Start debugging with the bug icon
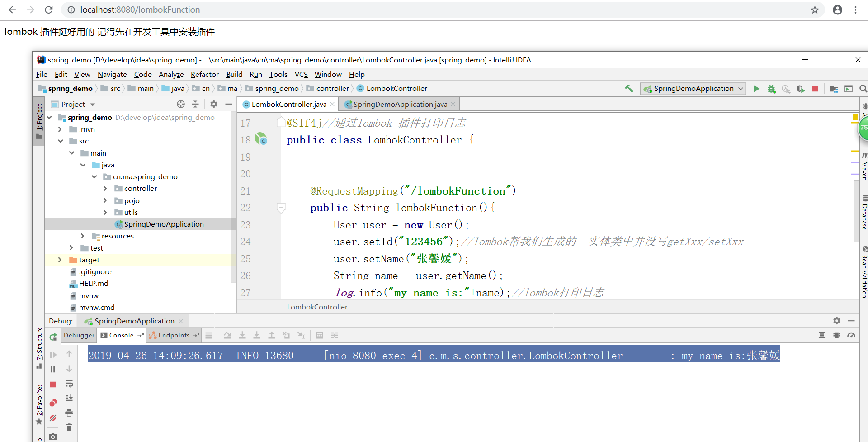Viewport: 868px width, 442px height. (x=771, y=89)
